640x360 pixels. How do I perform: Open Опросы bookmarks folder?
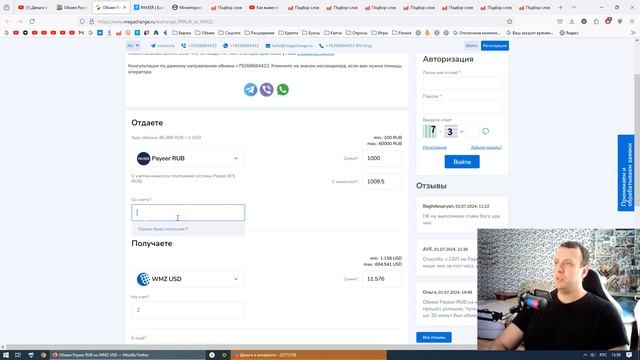pos(356,33)
